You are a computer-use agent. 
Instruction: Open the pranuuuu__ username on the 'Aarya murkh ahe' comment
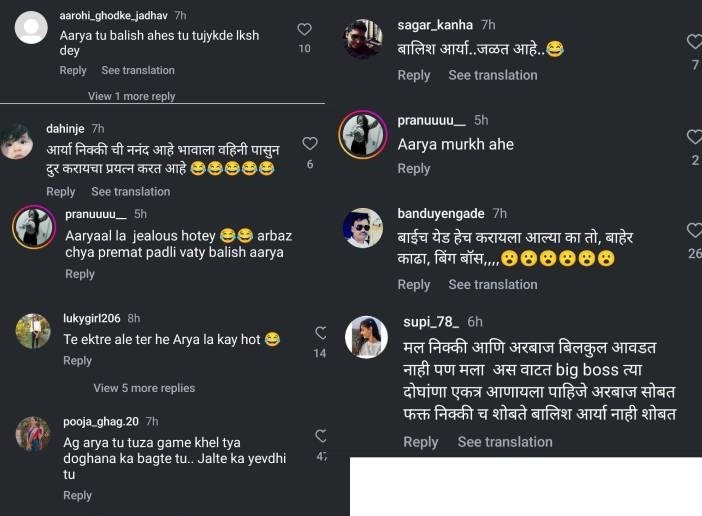pos(431,121)
